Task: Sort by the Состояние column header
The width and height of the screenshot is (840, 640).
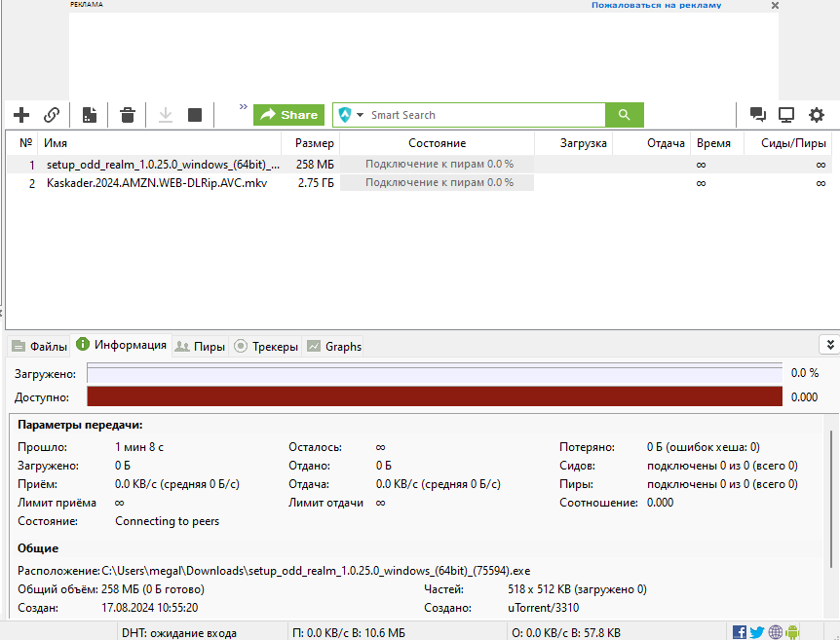Action: pyautogui.click(x=438, y=143)
